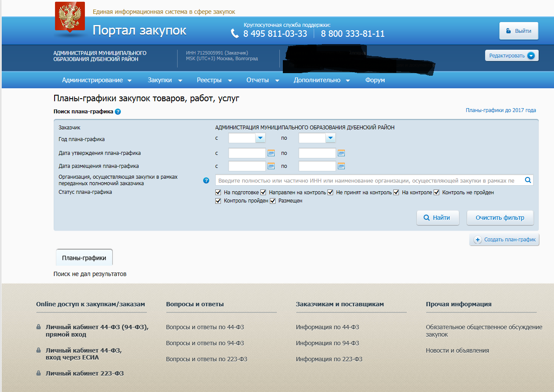Screen dimensions: 554x392
Task: Click magnifier icon in organization search field
Action: click(x=528, y=180)
